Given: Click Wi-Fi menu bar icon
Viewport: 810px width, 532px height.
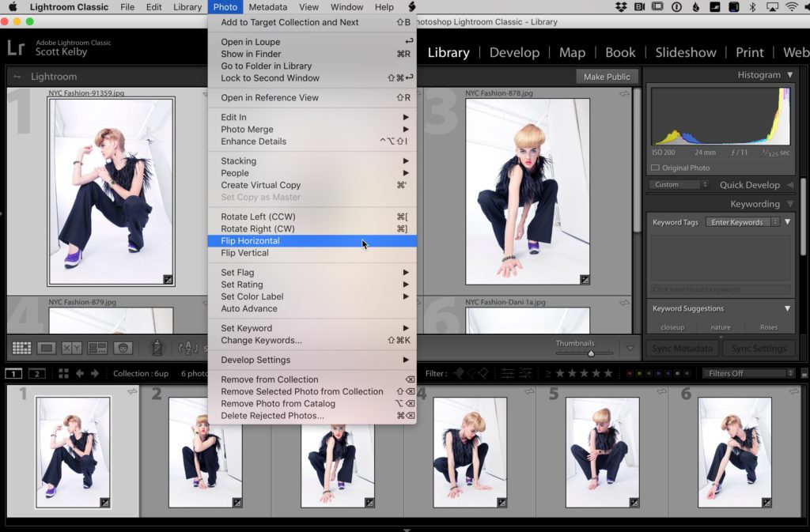Looking at the screenshot, I should click(791, 6).
